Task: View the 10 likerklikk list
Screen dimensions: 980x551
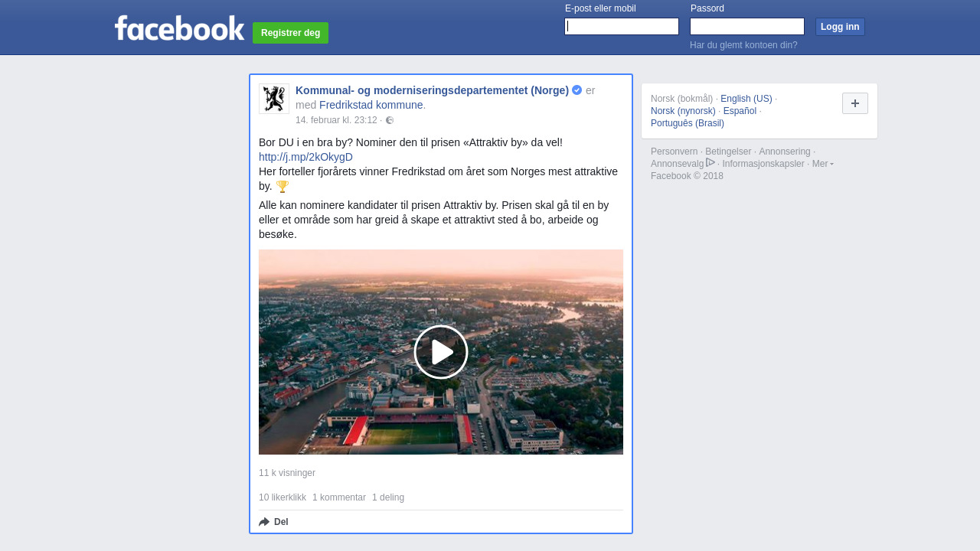Action: pos(283,497)
